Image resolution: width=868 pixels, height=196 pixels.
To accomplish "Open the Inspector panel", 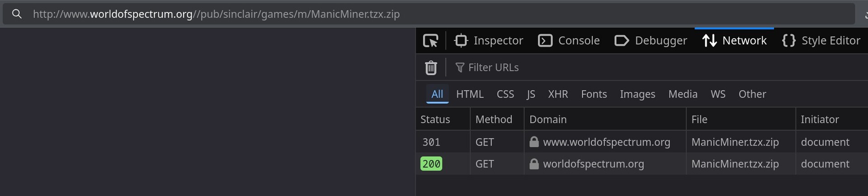I will (x=489, y=41).
